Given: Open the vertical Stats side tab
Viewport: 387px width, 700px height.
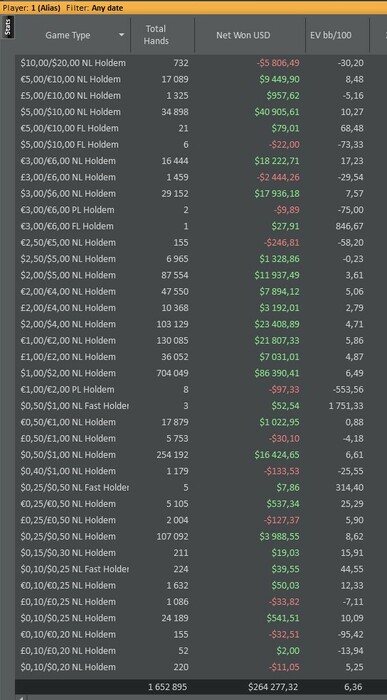Looking at the screenshot, I should tap(8, 27).
